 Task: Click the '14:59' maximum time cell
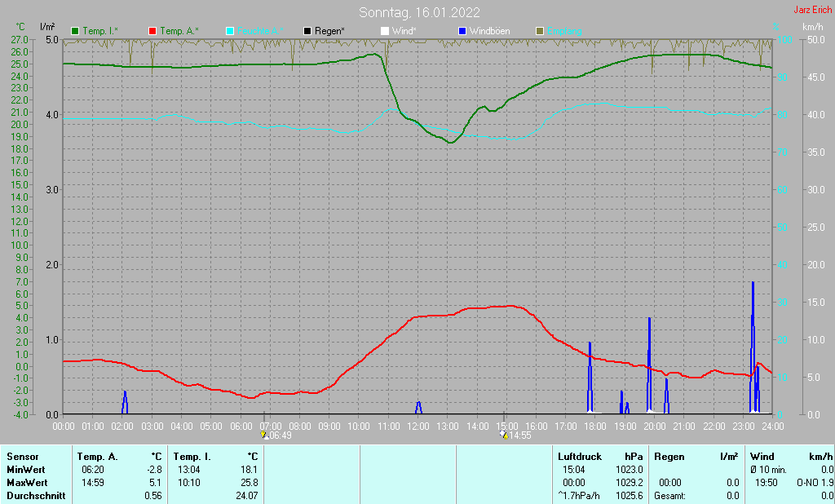point(93,483)
